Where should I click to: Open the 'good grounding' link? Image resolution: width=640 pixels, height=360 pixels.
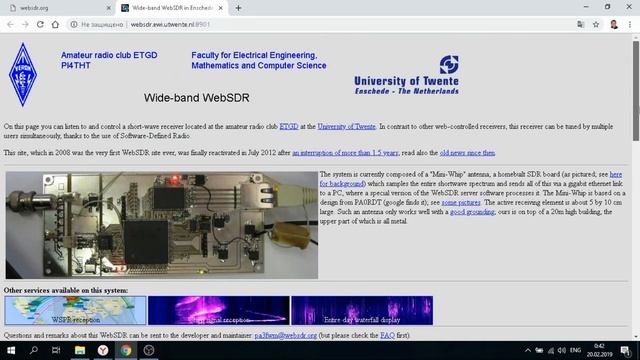pos(472,212)
